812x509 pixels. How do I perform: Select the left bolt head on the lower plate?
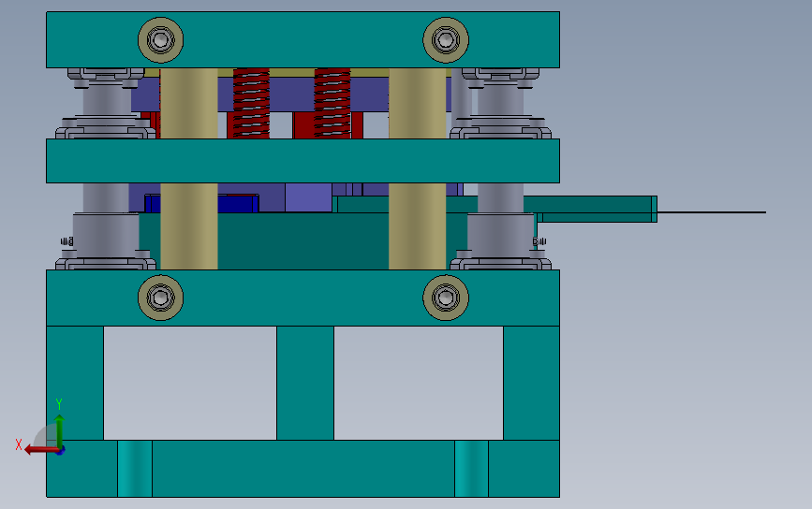tap(160, 298)
